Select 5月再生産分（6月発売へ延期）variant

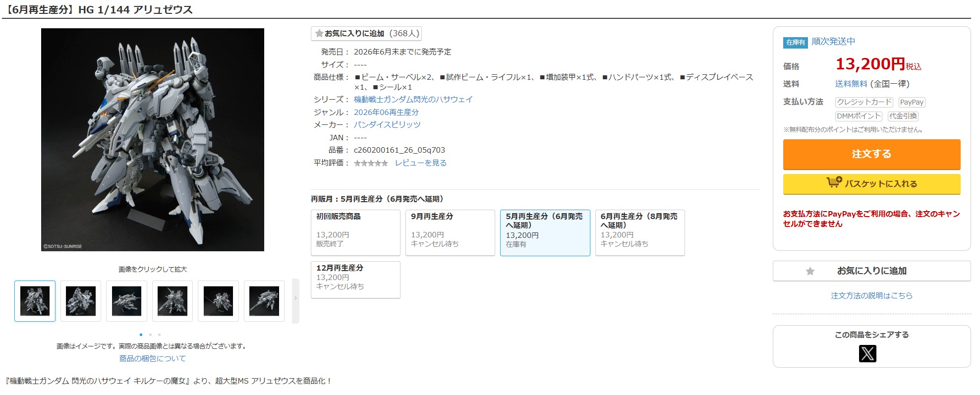click(545, 232)
